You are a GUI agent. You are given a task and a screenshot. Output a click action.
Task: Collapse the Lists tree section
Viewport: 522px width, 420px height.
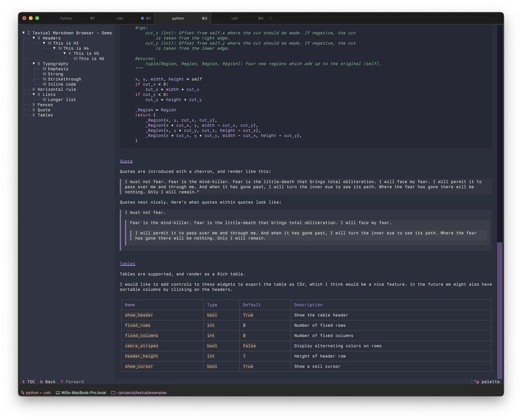(x=34, y=94)
